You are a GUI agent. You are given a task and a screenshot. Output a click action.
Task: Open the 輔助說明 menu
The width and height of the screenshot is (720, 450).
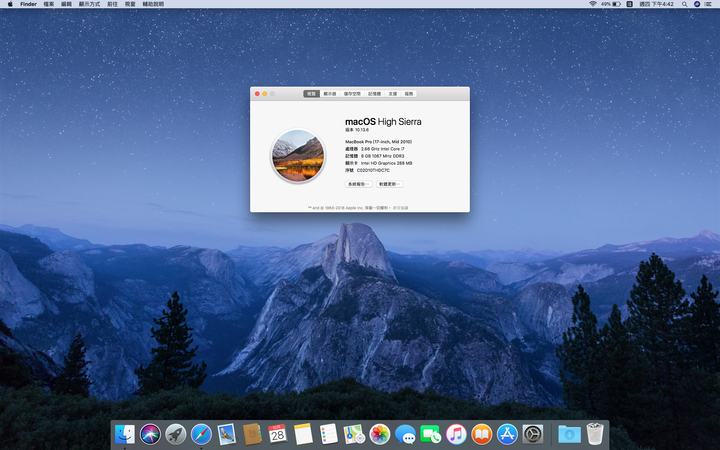(x=153, y=4)
